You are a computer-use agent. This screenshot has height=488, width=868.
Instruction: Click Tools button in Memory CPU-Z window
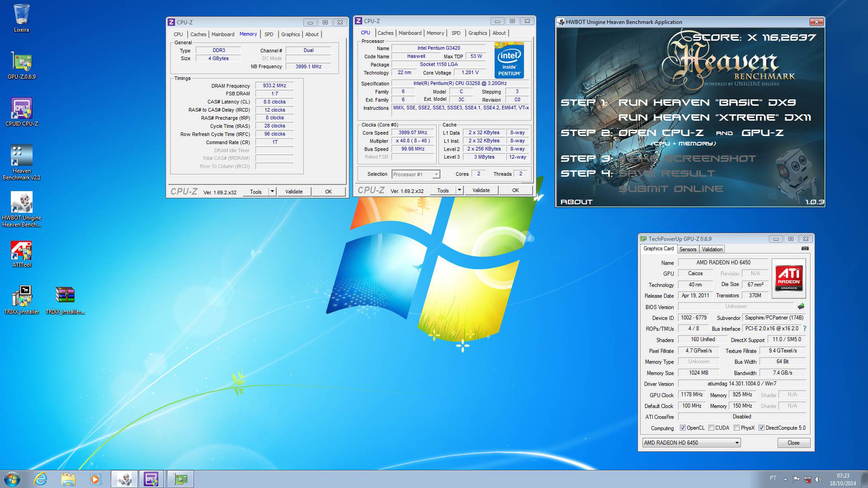pyautogui.click(x=256, y=192)
